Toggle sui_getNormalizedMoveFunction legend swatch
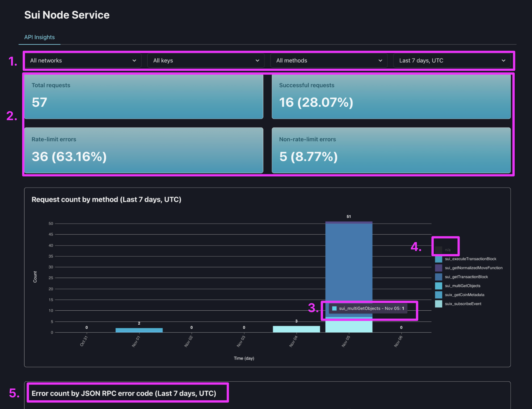 (x=438, y=268)
